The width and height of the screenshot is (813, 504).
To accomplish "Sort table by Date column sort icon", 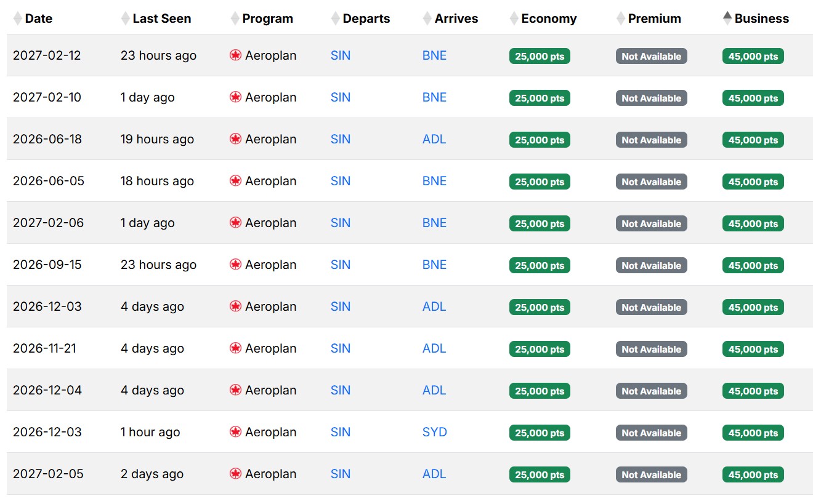I will pyautogui.click(x=18, y=18).
